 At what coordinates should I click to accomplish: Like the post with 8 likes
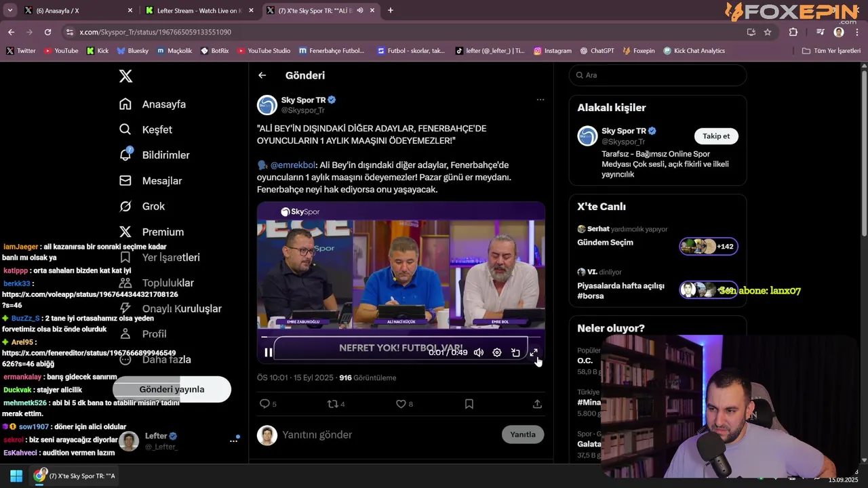point(404,404)
